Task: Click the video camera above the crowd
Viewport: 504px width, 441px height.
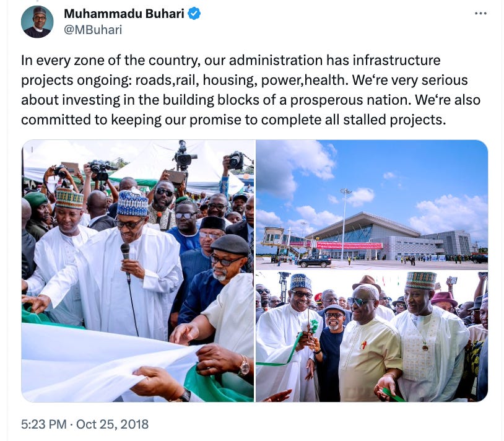Action: [184, 155]
